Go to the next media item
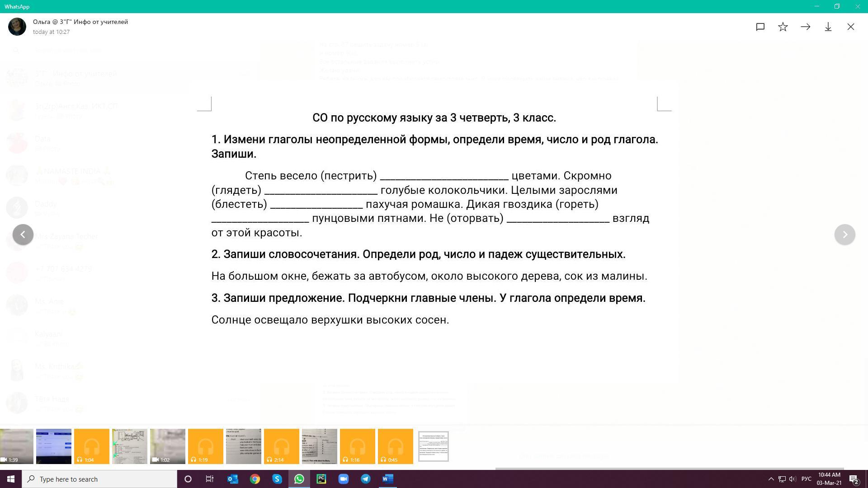The height and width of the screenshot is (488, 868). (844, 235)
